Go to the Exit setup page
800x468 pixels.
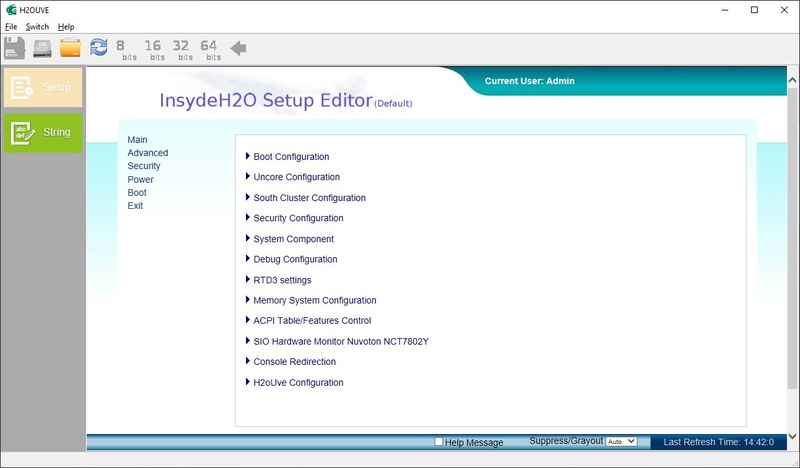click(135, 206)
